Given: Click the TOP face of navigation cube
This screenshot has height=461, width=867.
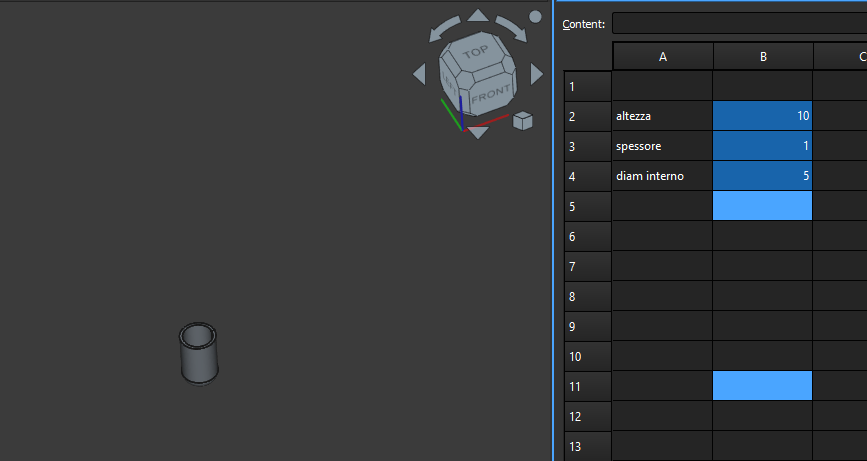Looking at the screenshot, I should (x=475, y=52).
